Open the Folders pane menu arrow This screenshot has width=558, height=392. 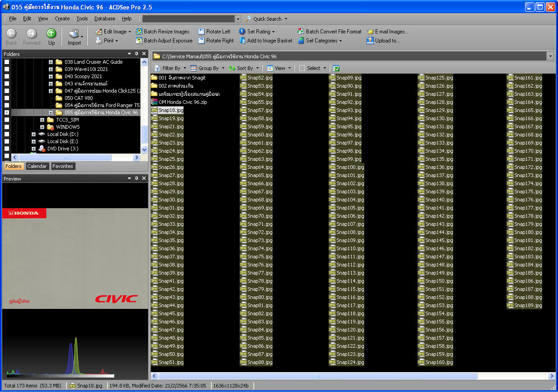[130, 54]
